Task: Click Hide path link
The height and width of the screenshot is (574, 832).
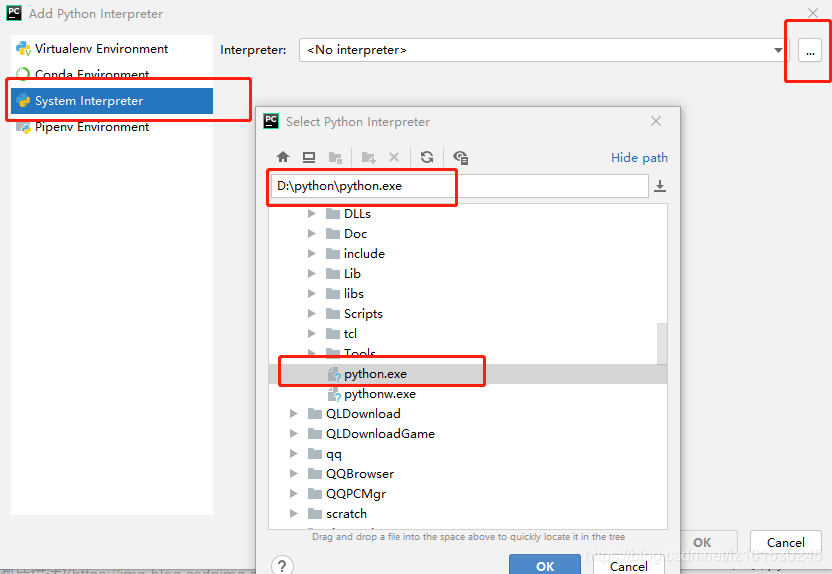Action: (x=639, y=158)
